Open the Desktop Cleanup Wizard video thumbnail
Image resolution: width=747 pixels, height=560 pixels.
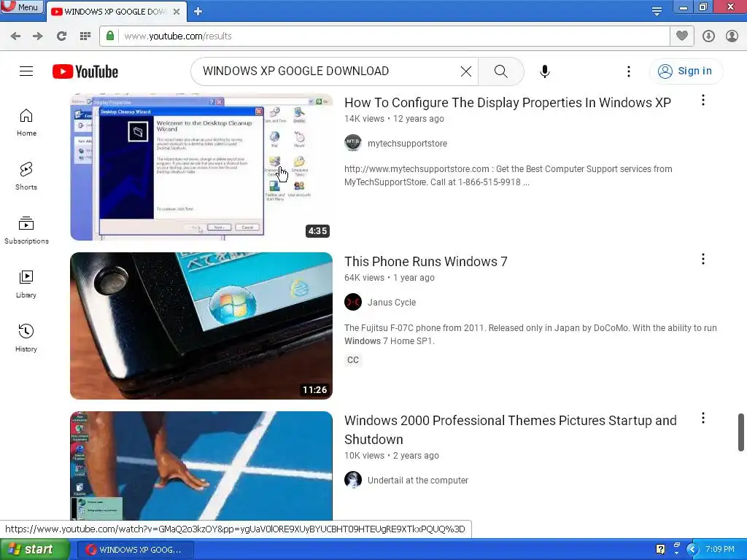(x=201, y=167)
